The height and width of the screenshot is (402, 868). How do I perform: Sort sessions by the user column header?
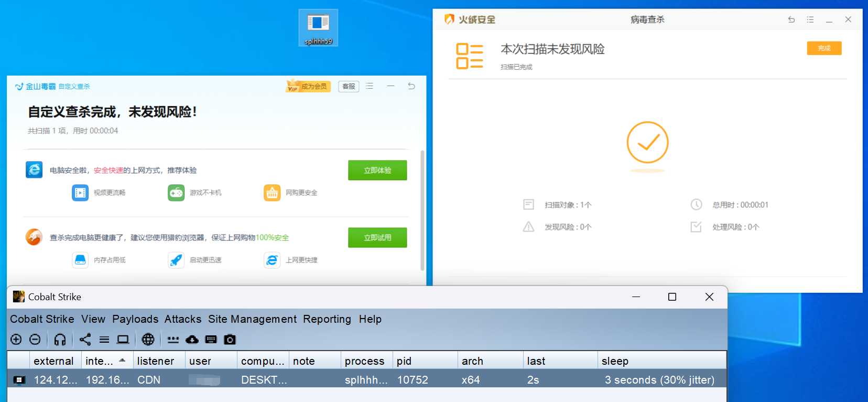pos(211,361)
